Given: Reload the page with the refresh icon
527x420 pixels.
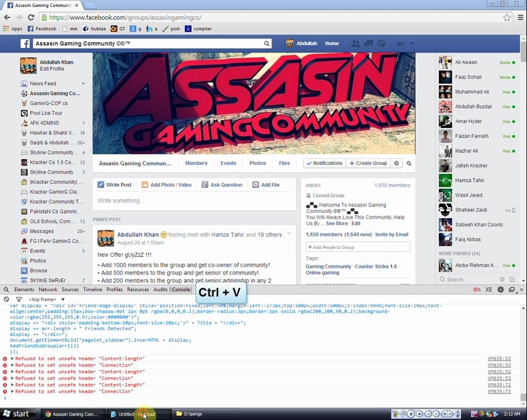Looking at the screenshot, I should tap(31, 17).
